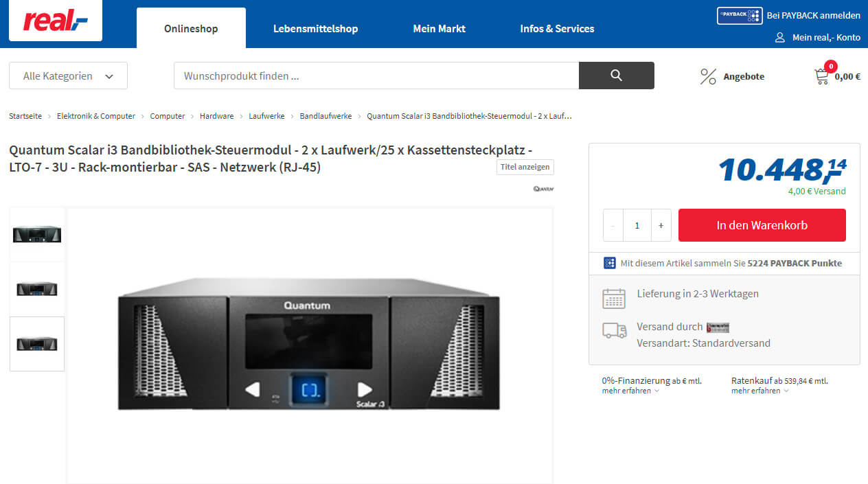
Task: Click the product title heading
Action: (271, 159)
